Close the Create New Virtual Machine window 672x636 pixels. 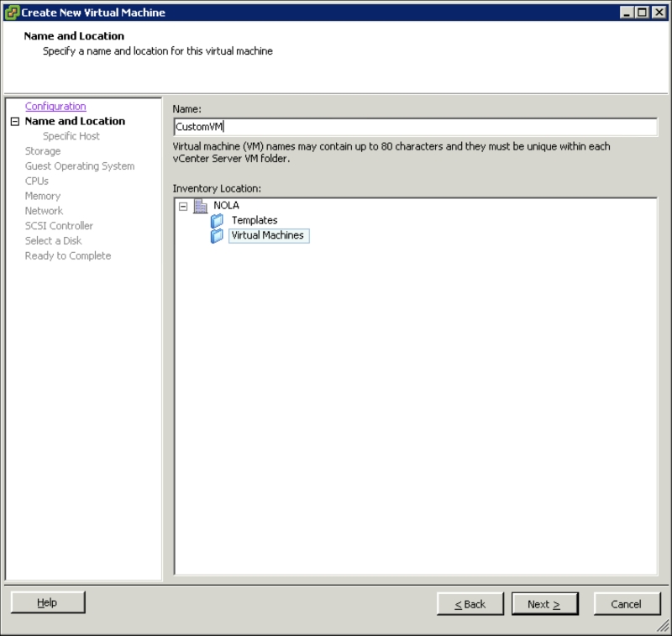point(659,13)
